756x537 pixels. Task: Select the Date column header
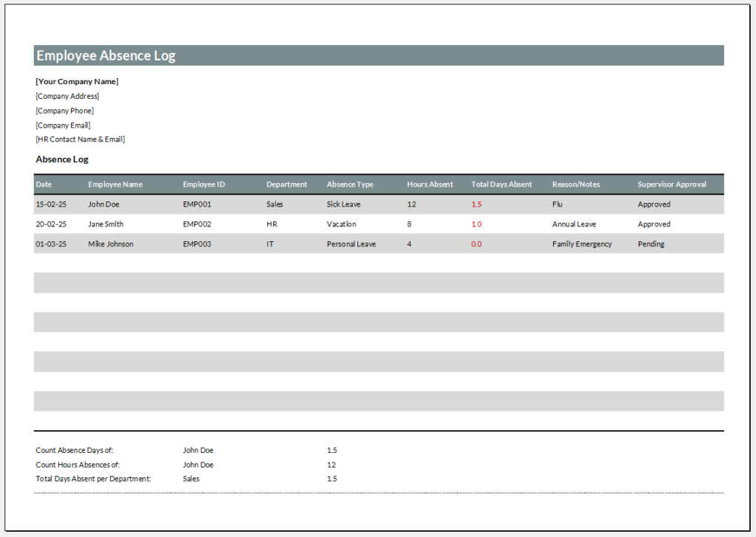[44, 184]
